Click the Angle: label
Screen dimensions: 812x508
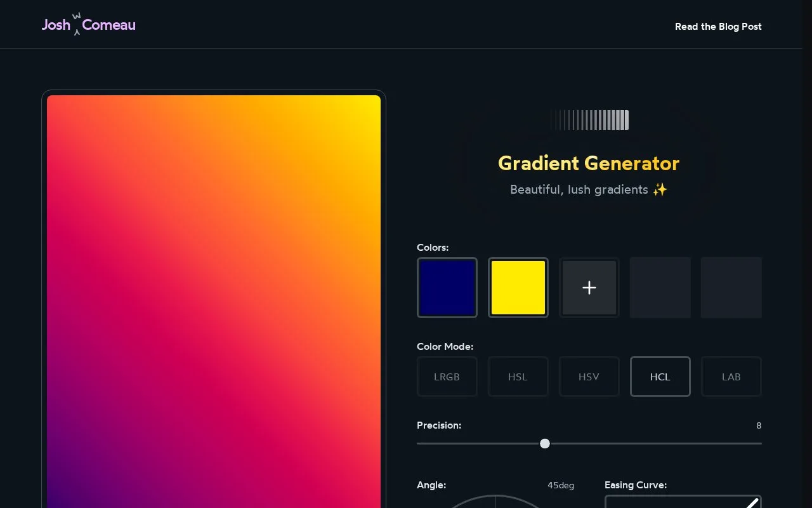click(x=431, y=485)
